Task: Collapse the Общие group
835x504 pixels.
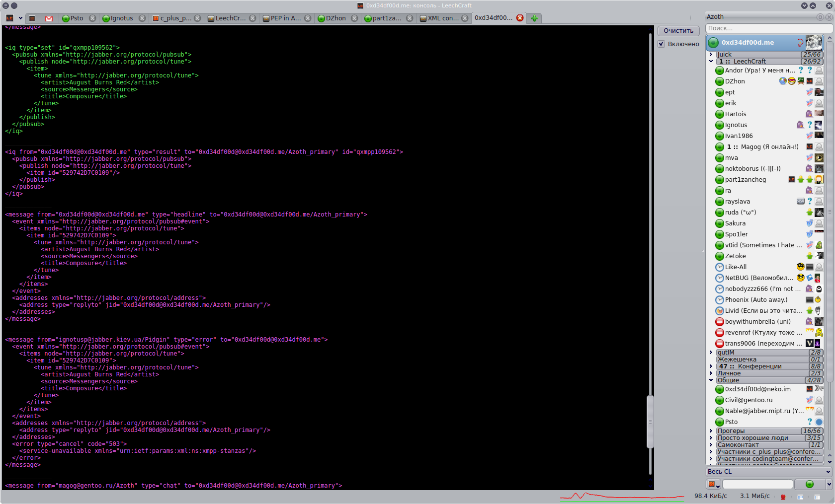Action: [x=711, y=380]
